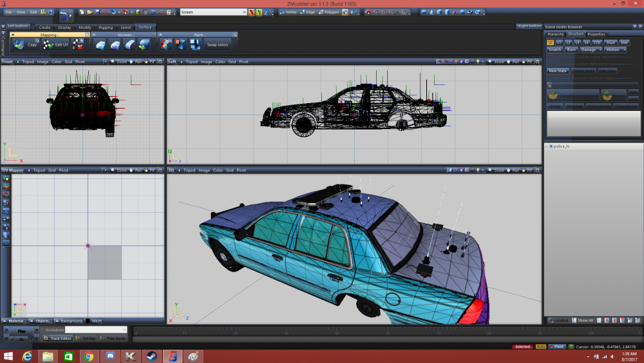Click the Save file icon in toolbar
This screenshot has height=363, width=644.
point(97,12)
